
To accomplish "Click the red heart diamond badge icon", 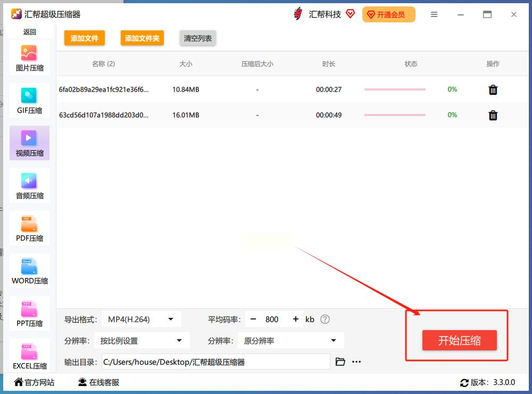I will click(350, 14).
